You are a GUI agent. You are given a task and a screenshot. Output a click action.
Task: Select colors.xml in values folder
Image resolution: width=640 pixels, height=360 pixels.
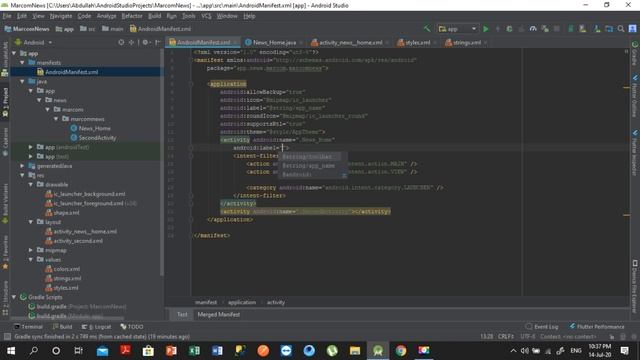pyautogui.click(x=67, y=269)
